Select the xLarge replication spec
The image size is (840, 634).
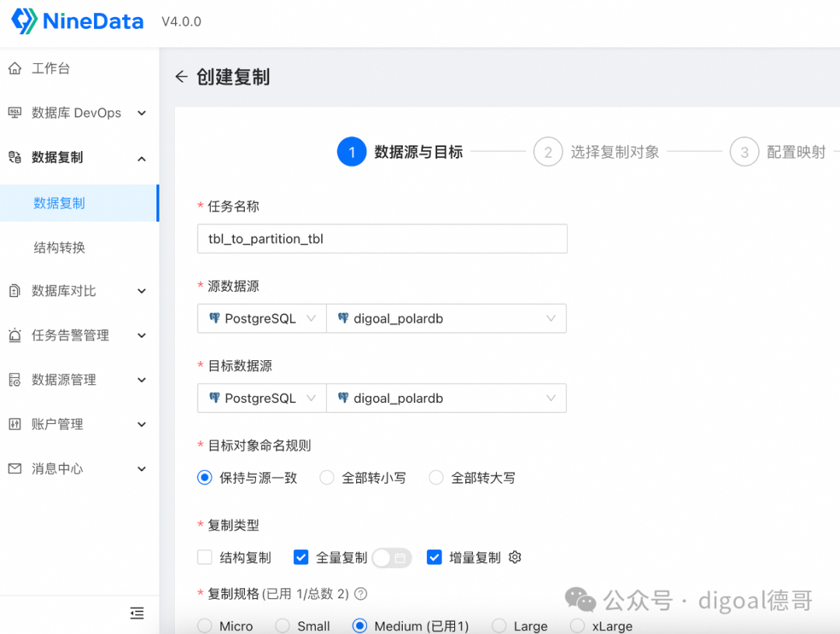[x=577, y=625]
